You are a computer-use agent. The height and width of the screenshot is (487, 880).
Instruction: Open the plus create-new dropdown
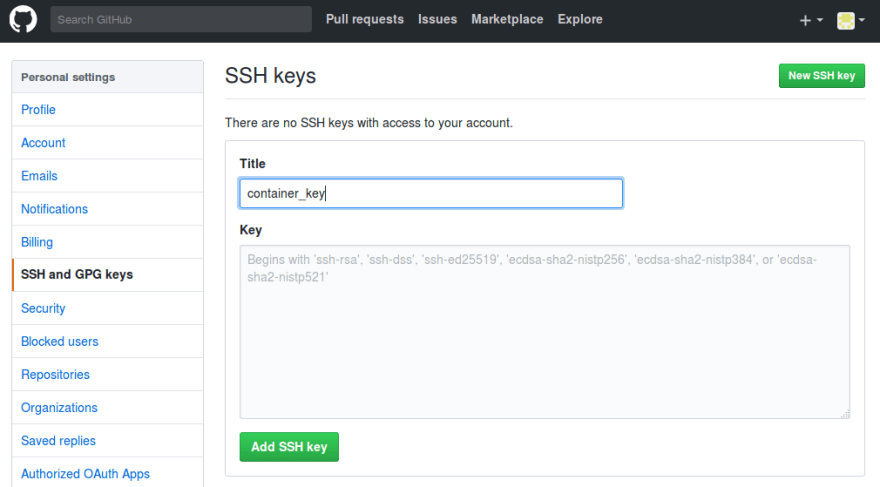[x=811, y=20]
